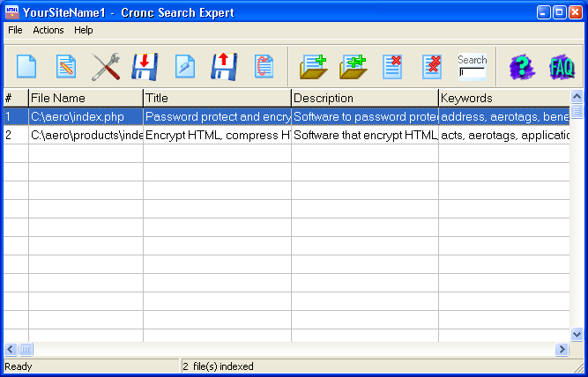Click row number 1 cell
Viewport: 588px width, 377px height.
(x=16, y=116)
